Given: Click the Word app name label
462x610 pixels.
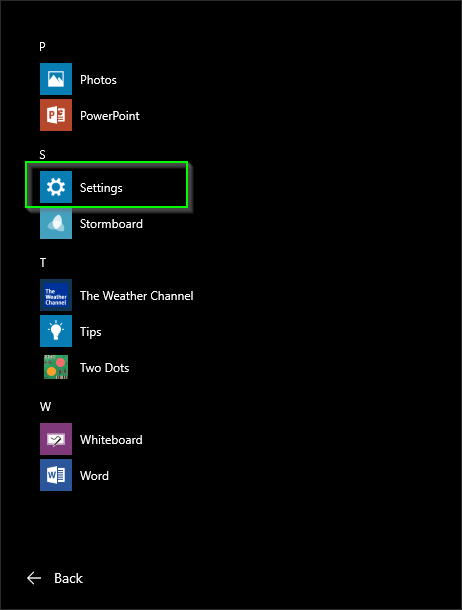Looking at the screenshot, I should [94, 475].
